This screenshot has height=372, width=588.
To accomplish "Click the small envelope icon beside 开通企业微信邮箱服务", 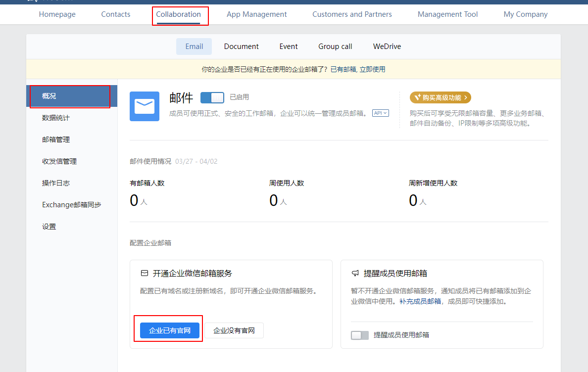I will pyautogui.click(x=145, y=273).
